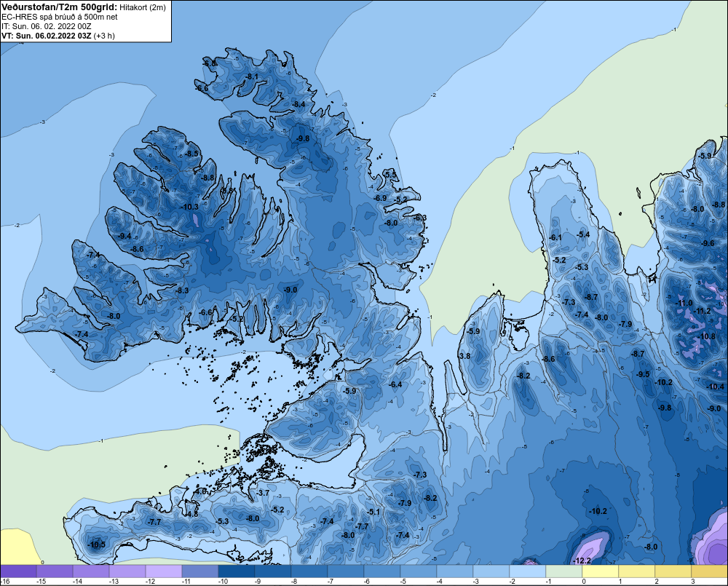Image resolution: width=728 pixels, height=586 pixels.
Task: Click the -6.3 temperature label
Action: click(420, 218)
